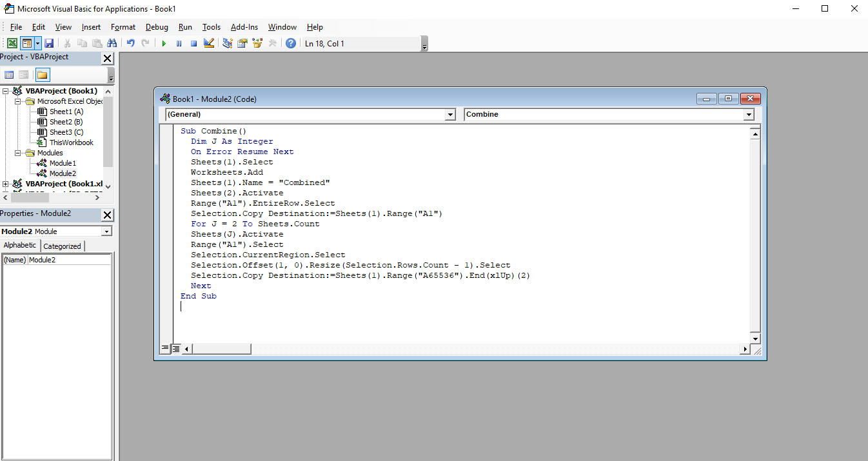Image resolution: width=868 pixels, height=461 pixels.
Task: Close the Properties - Module2 panel
Action: 107,215
